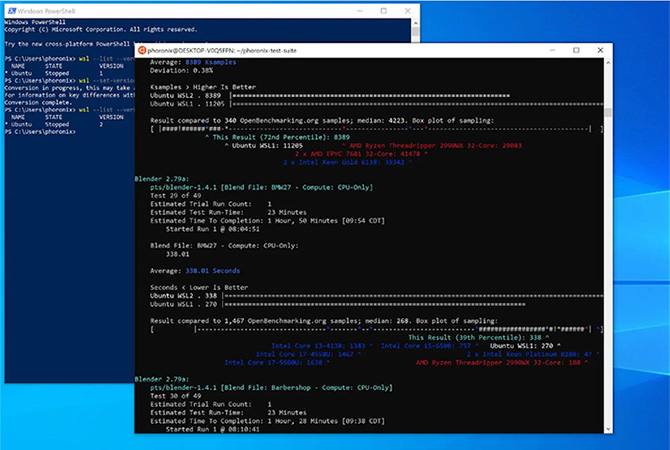Click 'Estimated Test Run-Time: 23 Minutes' under BMW27

pos(228,212)
